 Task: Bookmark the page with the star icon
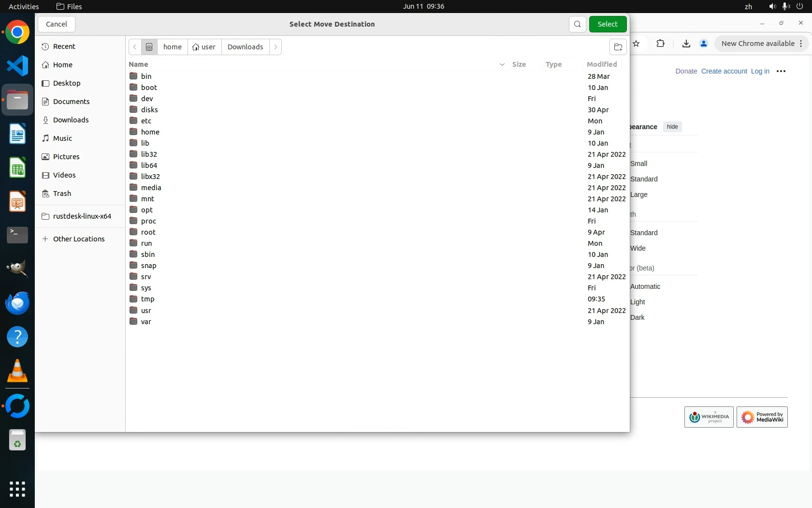(637, 44)
